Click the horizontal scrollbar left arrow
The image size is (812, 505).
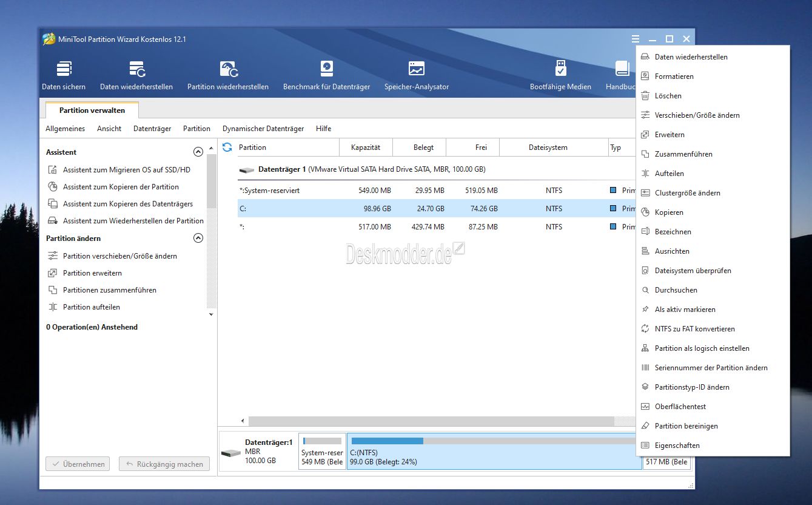(243, 421)
